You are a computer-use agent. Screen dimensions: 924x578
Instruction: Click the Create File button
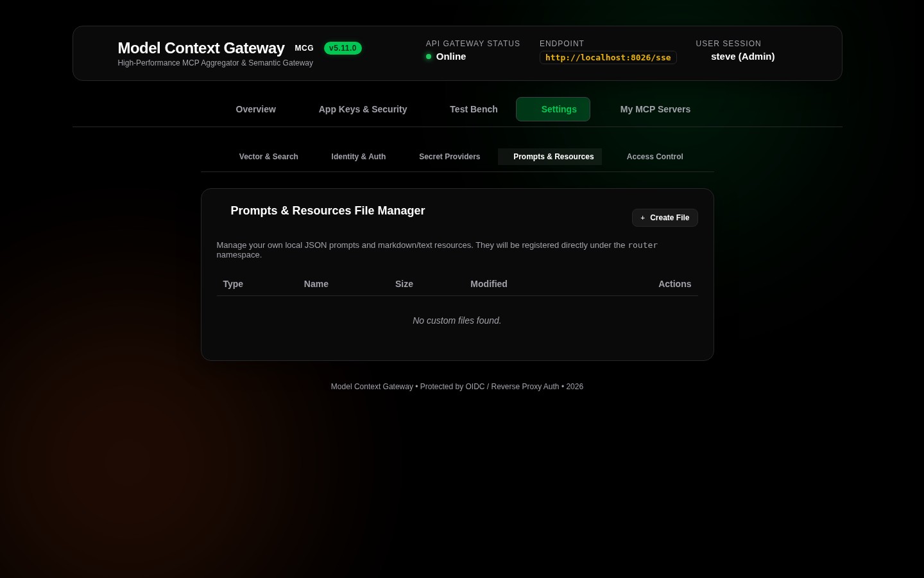665,218
